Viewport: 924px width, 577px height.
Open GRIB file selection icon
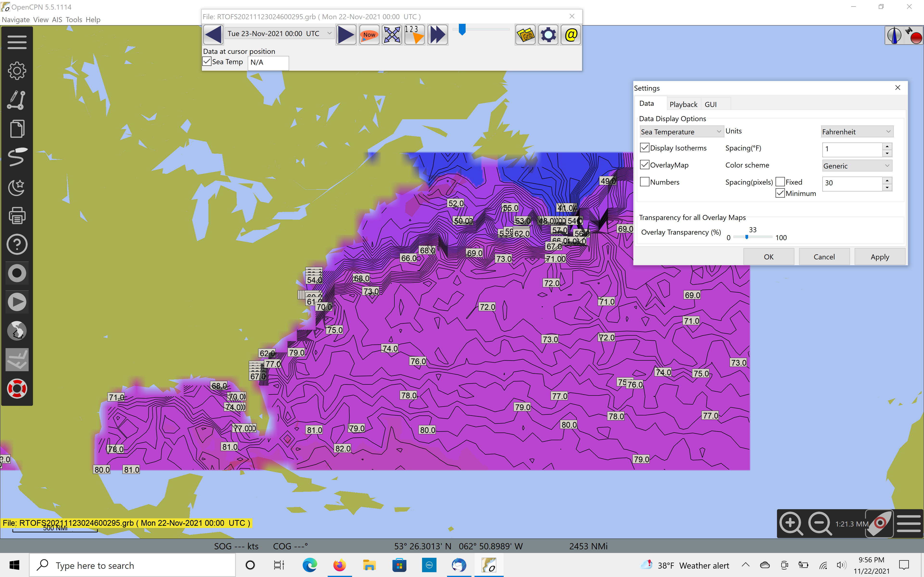pos(525,35)
